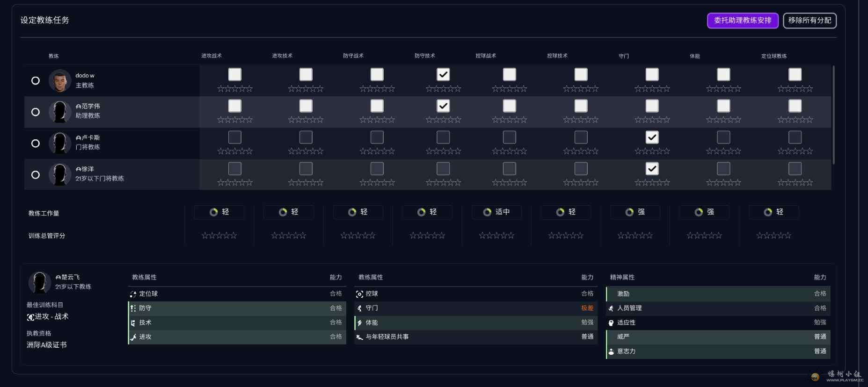Select the radio button for 徐洋
The image size is (868, 387).
pos(36,175)
